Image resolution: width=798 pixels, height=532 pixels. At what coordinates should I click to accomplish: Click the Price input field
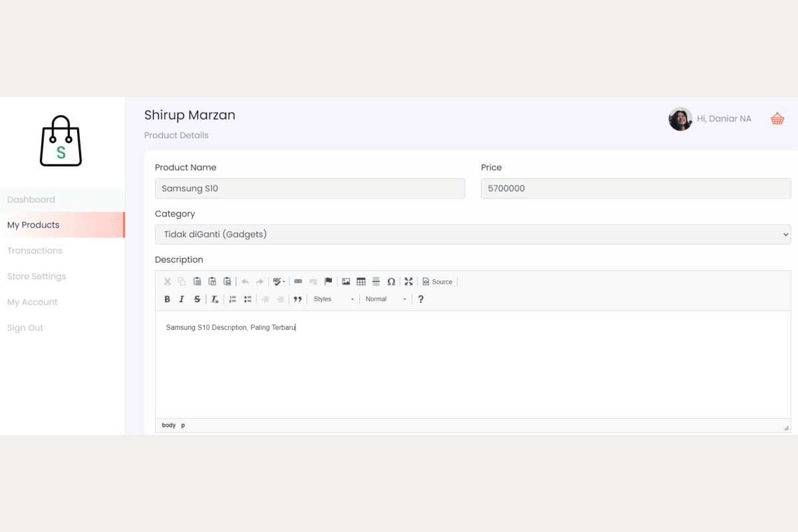(635, 188)
